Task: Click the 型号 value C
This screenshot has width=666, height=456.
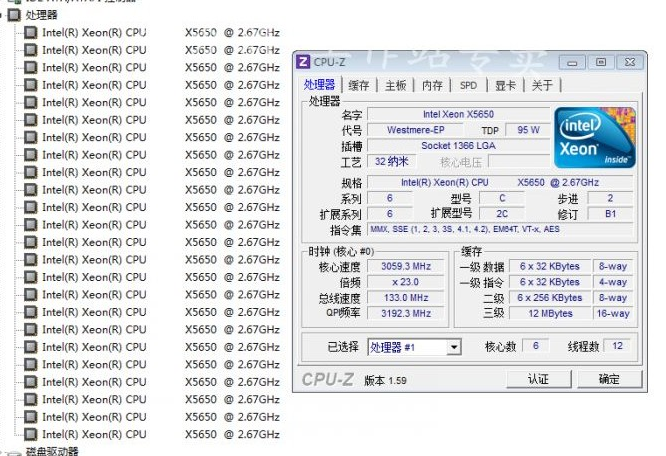Action: [502, 198]
